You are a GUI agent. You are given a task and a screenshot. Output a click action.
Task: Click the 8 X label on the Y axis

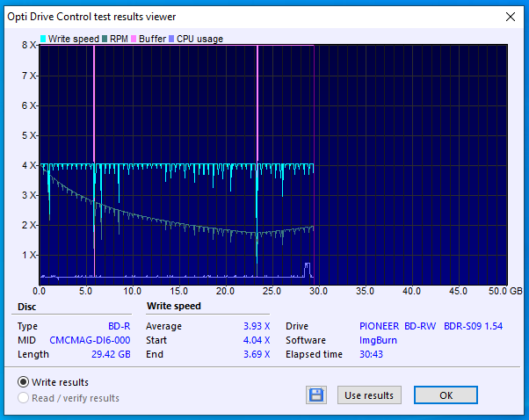[x=29, y=45]
